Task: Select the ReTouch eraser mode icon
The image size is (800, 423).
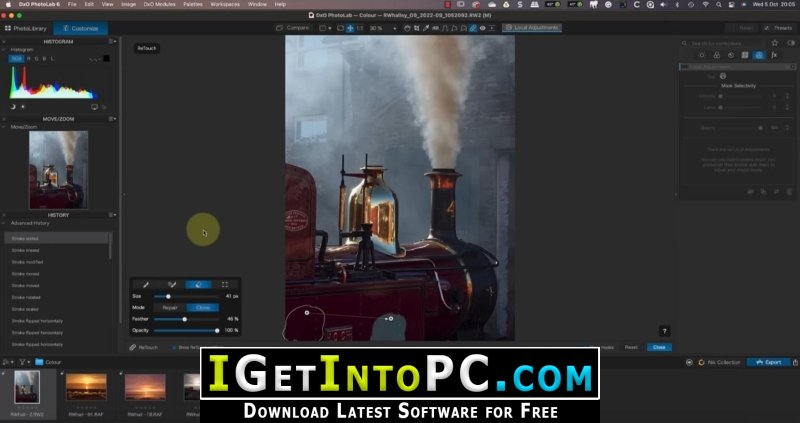Action: 198,284
